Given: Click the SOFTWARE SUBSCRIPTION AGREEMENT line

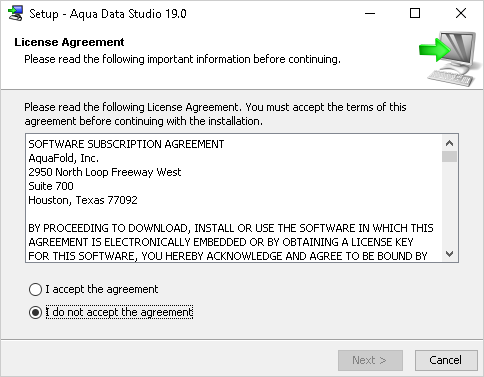Looking at the screenshot, I should pos(126,144).
